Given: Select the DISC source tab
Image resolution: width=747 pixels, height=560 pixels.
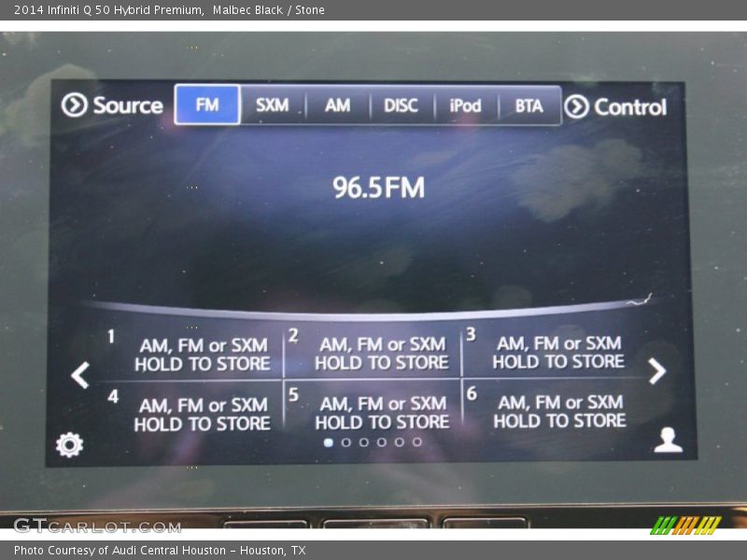Looking at the screenshot, I should 401,105.
